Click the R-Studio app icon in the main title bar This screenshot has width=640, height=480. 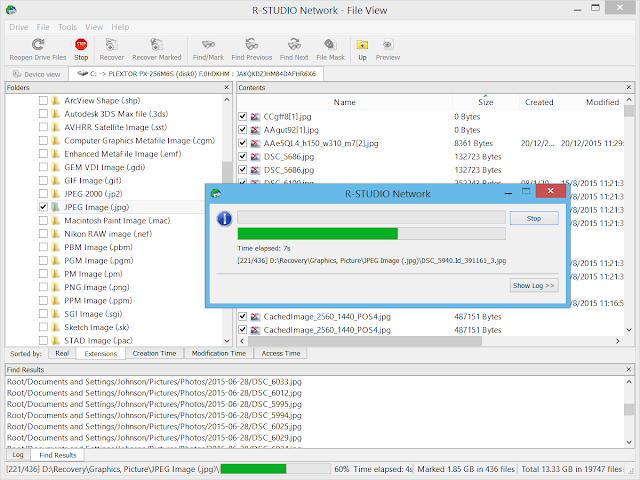(x=11, y=10)
